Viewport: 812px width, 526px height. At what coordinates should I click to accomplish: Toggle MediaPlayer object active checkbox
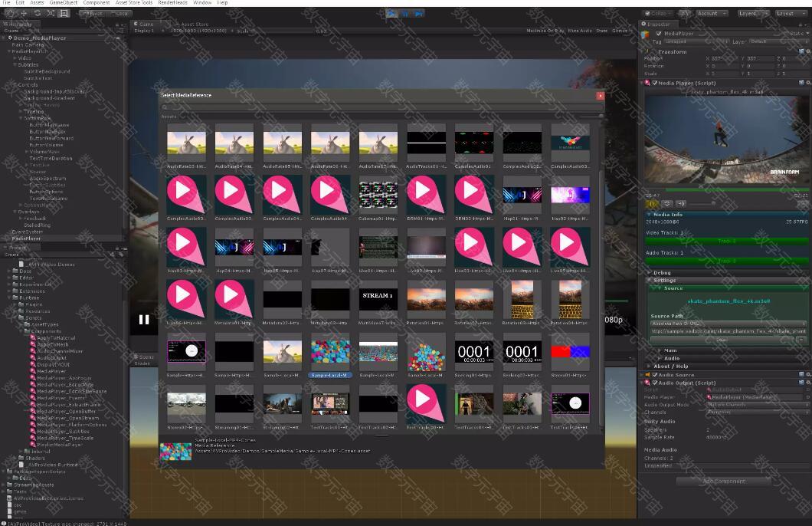(x=659, y=33)
